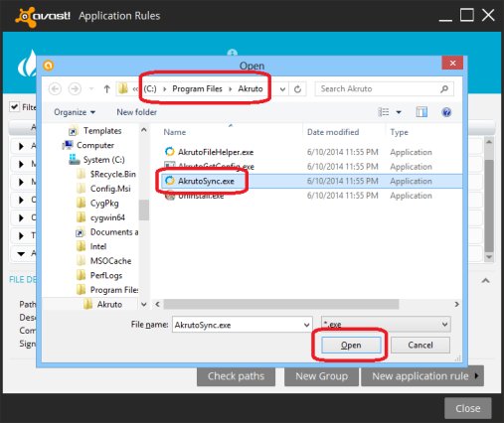The height and width of the screenshot is (423, 504).
Task: Expand the address bar history dropdown
Action: pos(282,89)
